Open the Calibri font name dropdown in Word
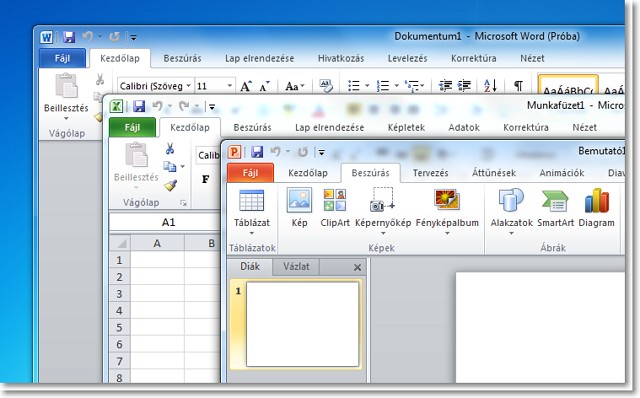 (x=188, y=86)
